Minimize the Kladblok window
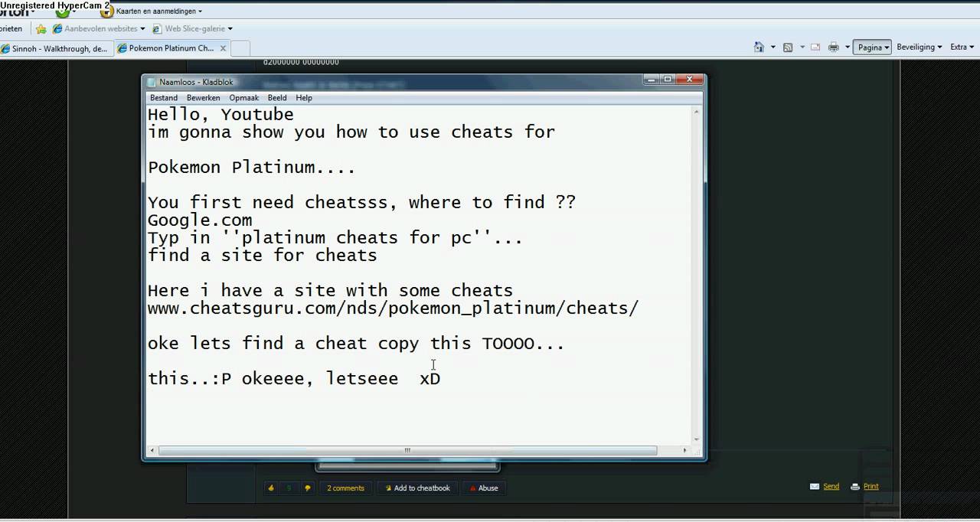Screen dimensions: 980x522 pyautogui.click(x=652, y=79)
